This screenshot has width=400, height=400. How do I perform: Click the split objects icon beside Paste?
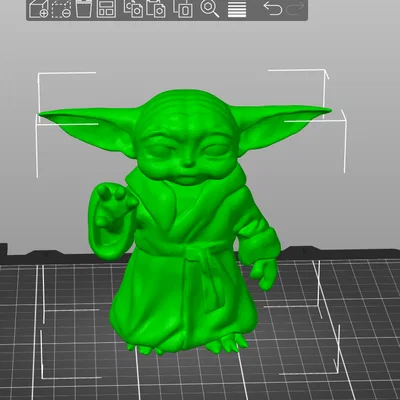point(183,9)
